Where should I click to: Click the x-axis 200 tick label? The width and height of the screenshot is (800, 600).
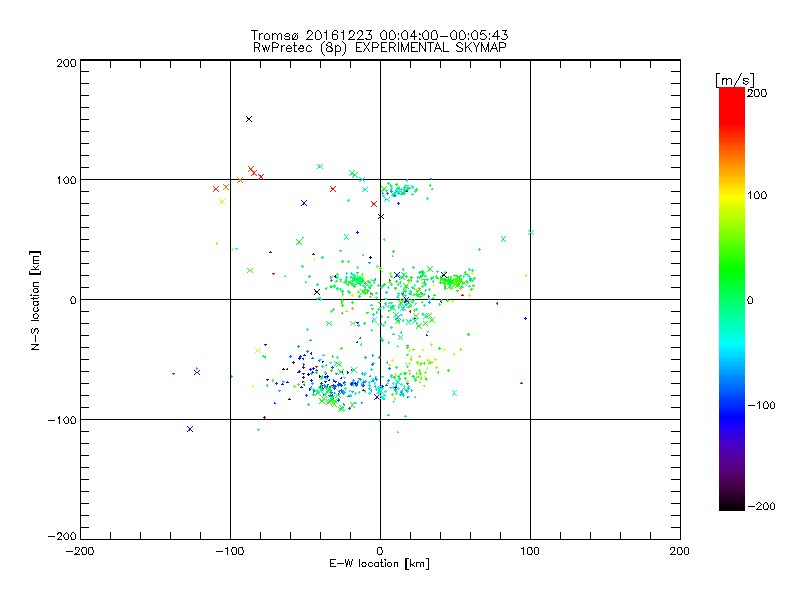[680, 550]
